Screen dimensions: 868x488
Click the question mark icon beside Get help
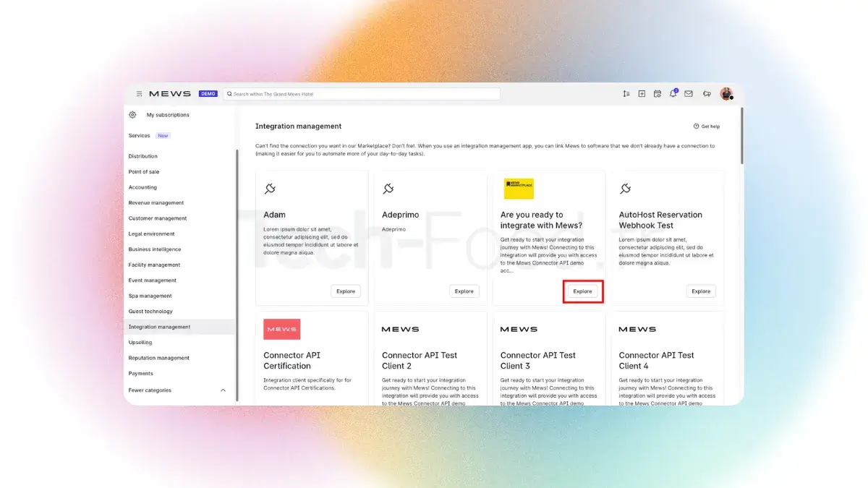pos(697,127)
